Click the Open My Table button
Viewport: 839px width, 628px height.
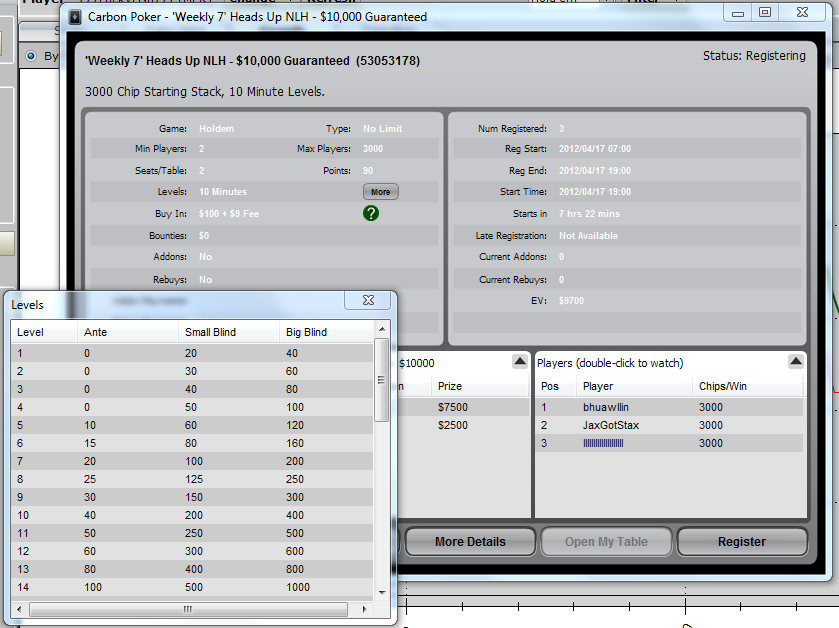[x=606, y=542]
